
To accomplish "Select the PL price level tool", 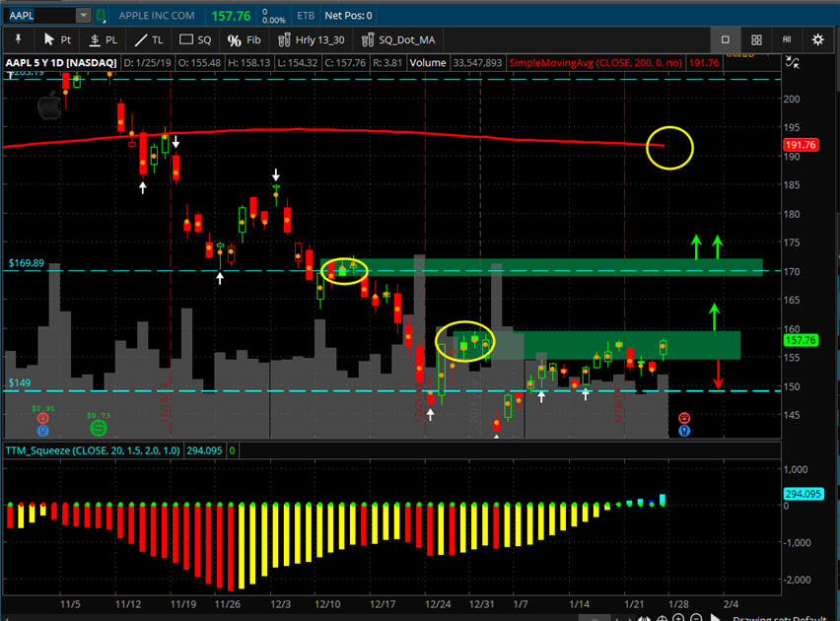I will pos(104,40).
